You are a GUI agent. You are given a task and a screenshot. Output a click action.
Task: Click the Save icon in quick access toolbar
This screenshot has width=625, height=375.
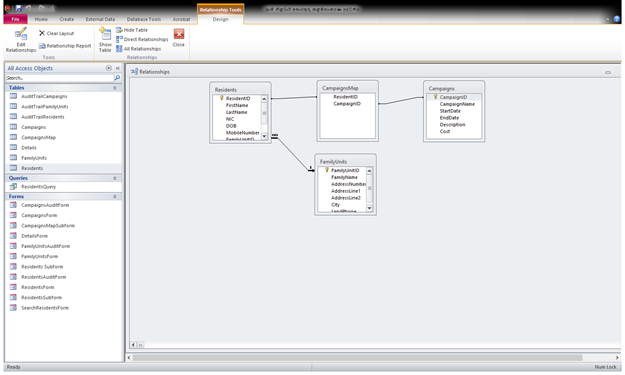(18, 8)
